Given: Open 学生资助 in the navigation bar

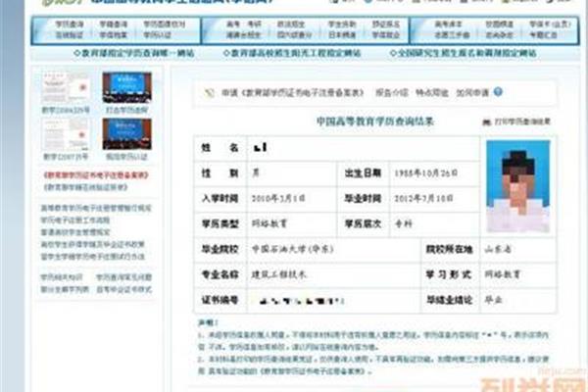Looking at the screenshot, I should click(342, 24).
